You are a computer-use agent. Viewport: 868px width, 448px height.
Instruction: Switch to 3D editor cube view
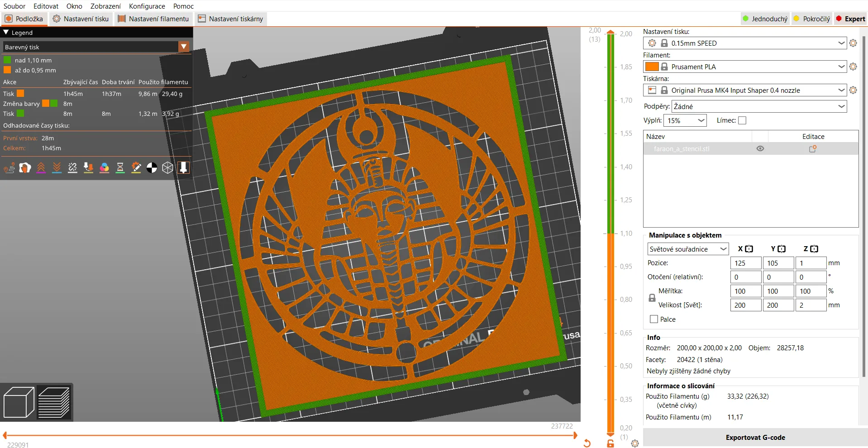click(19, 402)
